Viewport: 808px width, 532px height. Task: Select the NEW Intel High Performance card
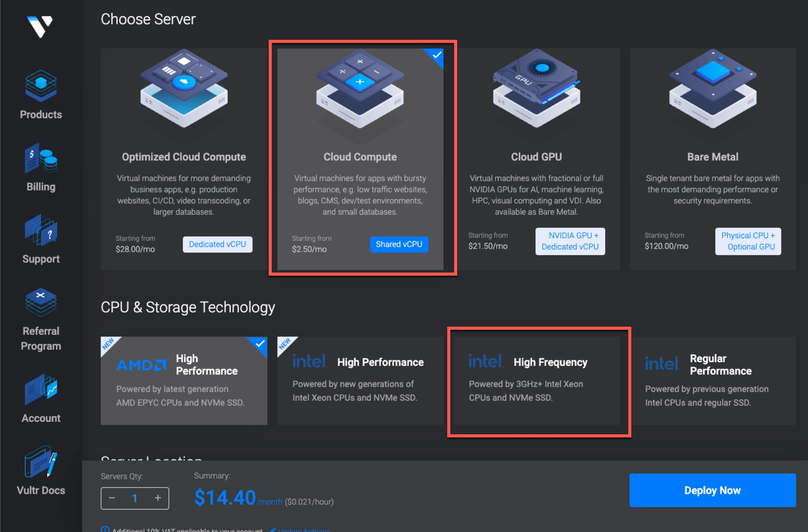click(360, 380)
